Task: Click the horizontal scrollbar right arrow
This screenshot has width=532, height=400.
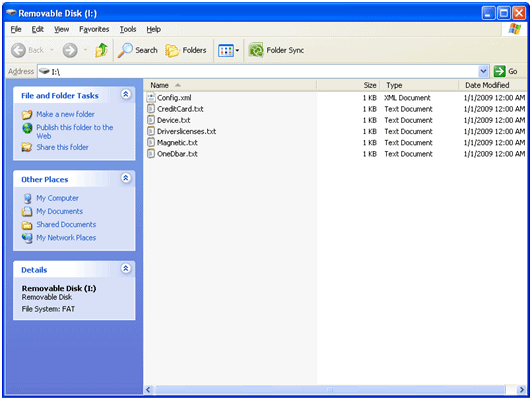Action: tap(522, 390)
